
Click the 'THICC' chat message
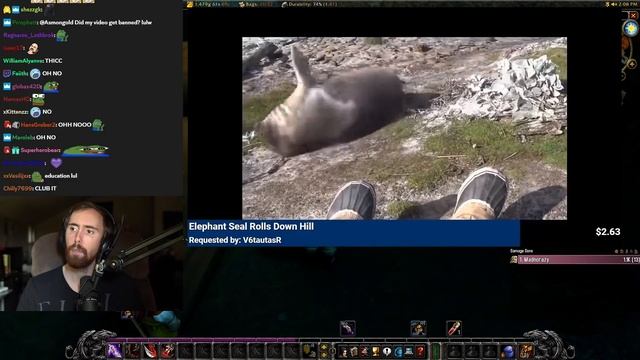pos(53,61)
